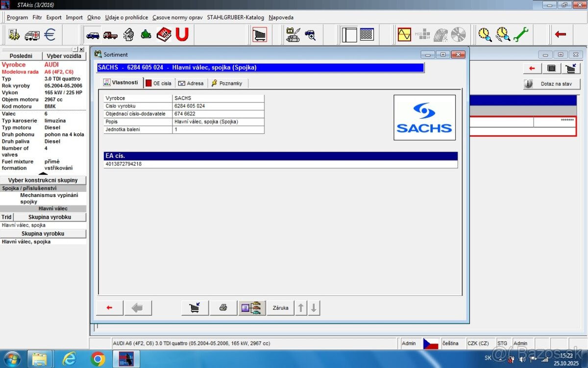Open Google Chrome from the taskbar
The height and width of the screenshot is (368, 588).
coord(97,359)
